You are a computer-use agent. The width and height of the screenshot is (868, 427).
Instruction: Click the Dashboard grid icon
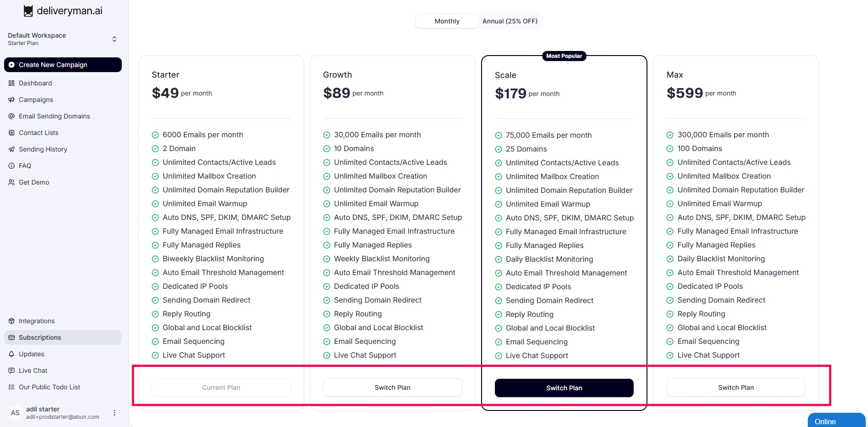pos(11,83)
